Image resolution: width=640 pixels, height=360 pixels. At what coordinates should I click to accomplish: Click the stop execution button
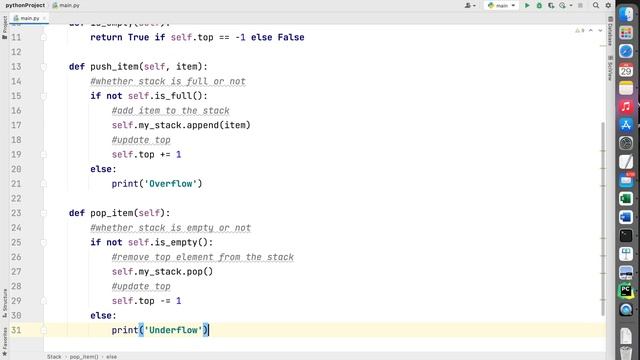click(580, 6)
